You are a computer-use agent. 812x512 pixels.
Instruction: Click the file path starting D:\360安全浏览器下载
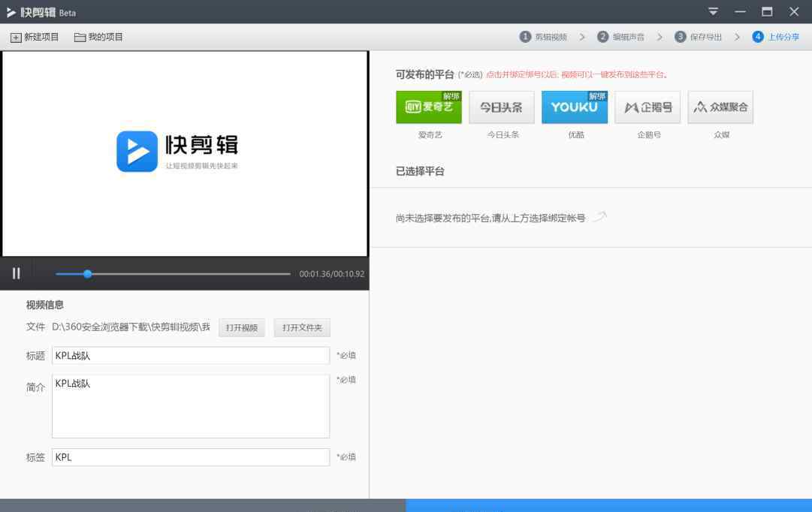point(131,327)
